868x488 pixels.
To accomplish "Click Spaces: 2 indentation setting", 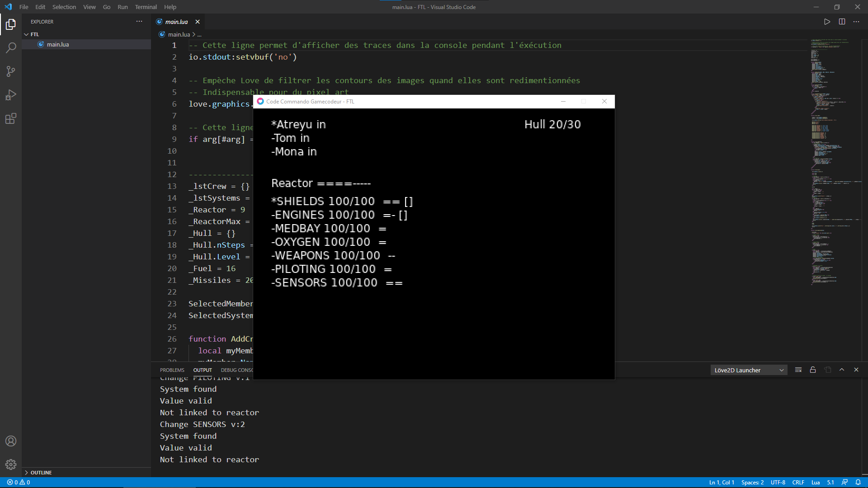I will (x=752, y=482).
